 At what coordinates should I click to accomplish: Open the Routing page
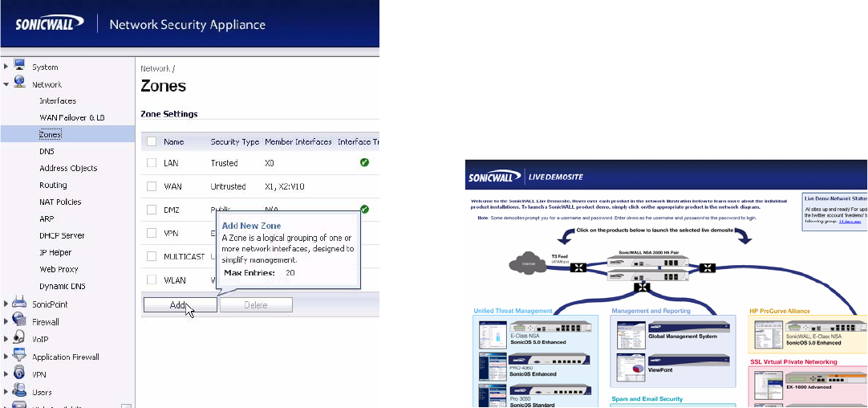[x=53, y=186]
